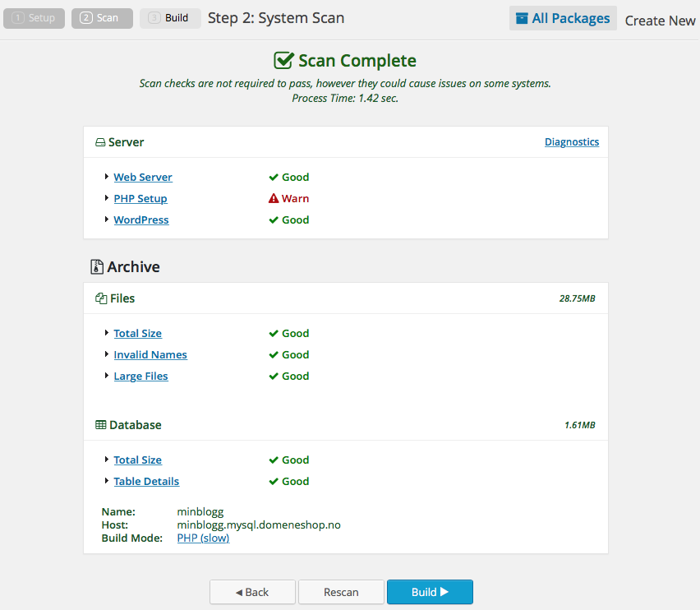Expand the Web Server details arrow
This screenshot has width=700, height=610.
point(106,177)
